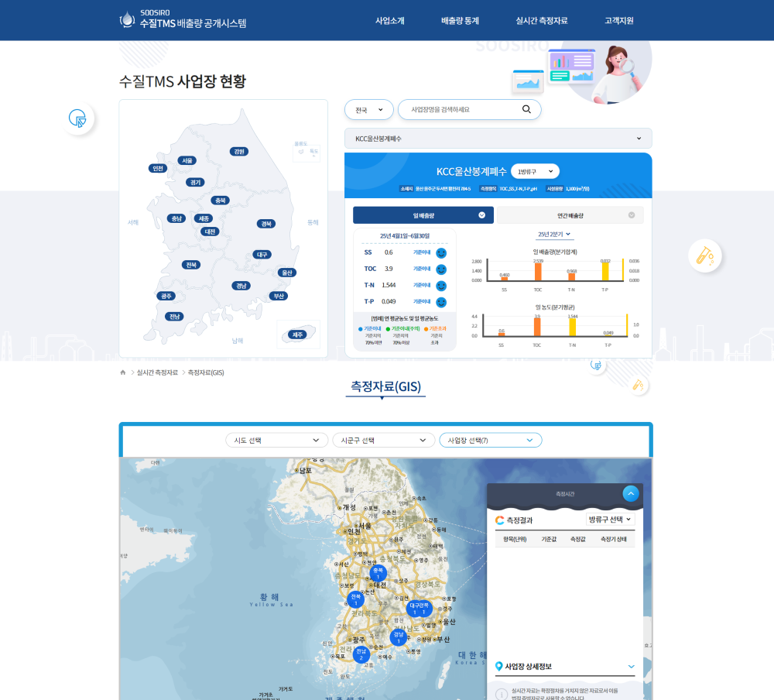Select 광주 region on the small map
Image resolution: width=774 pixels, height=700 pixels.
(166, 296)
